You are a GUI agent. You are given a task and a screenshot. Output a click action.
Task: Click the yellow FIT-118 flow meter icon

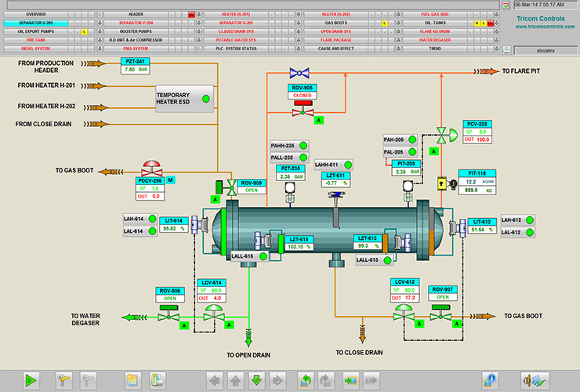pos(443,182)
